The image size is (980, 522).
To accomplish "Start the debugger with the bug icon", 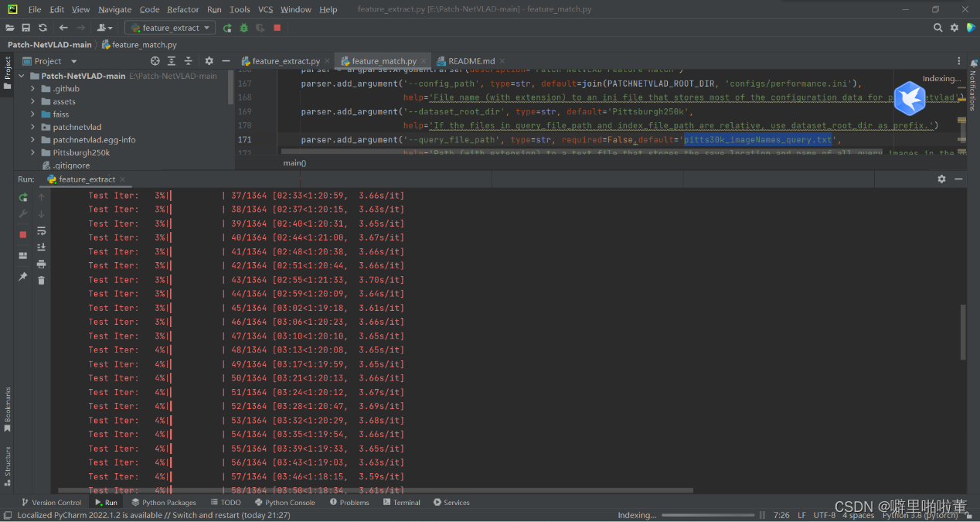I will (x=243, y=27).
